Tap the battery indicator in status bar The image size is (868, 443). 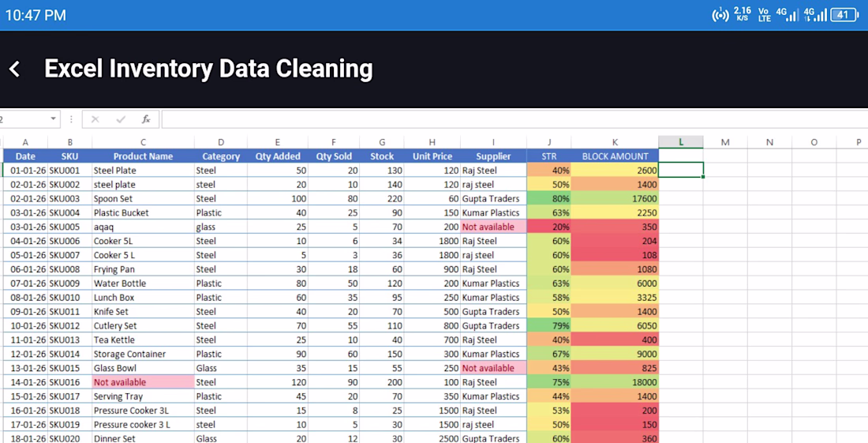pyautogui.click(x=844, y=15)
